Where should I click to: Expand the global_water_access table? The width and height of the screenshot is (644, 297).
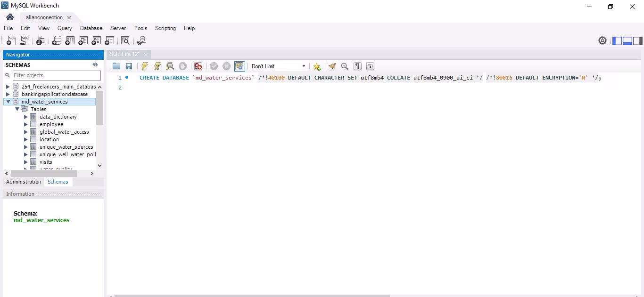pyautogui.click(x=26, y=132)
